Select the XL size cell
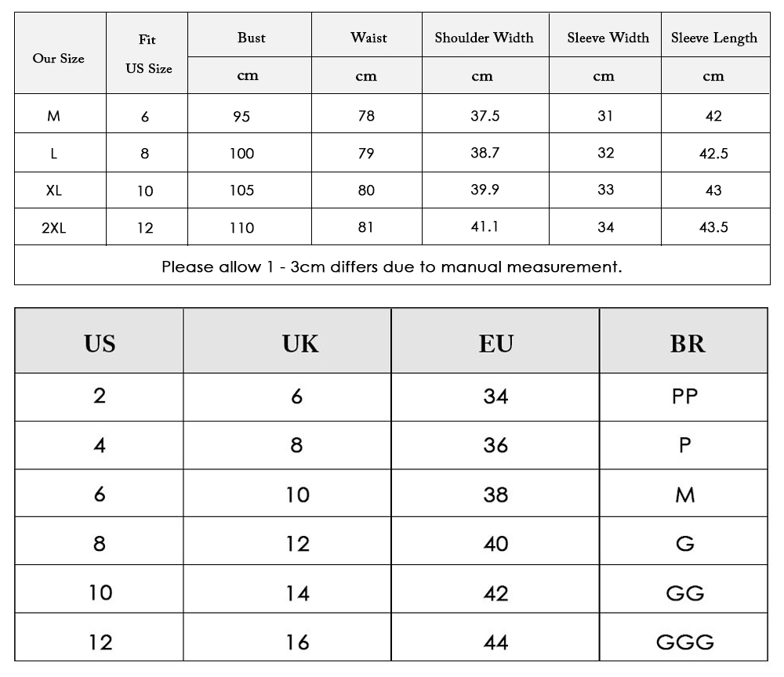Screen dimensions: 784x677 click(x=53, y=190)
